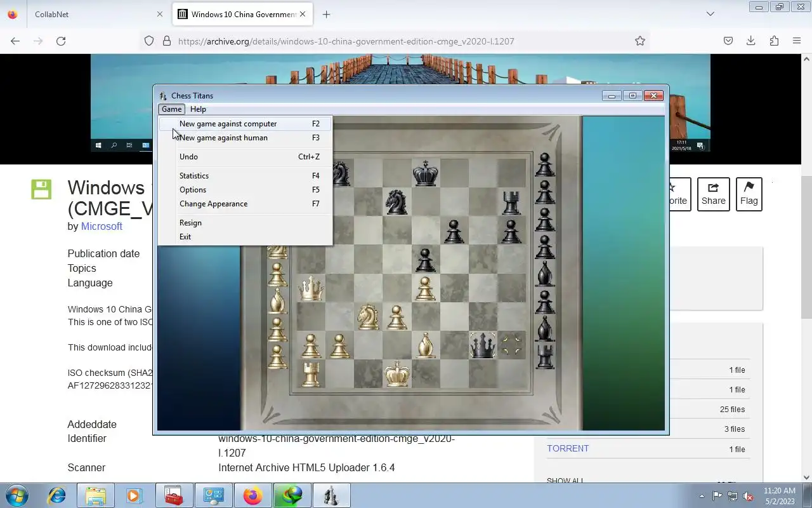Select Resign in the Game menu

pos(245,223)
